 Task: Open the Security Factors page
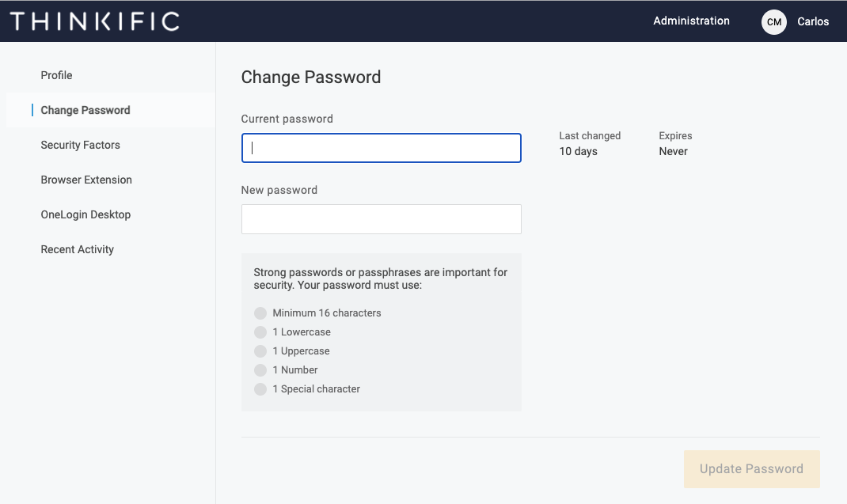(81, 145)
